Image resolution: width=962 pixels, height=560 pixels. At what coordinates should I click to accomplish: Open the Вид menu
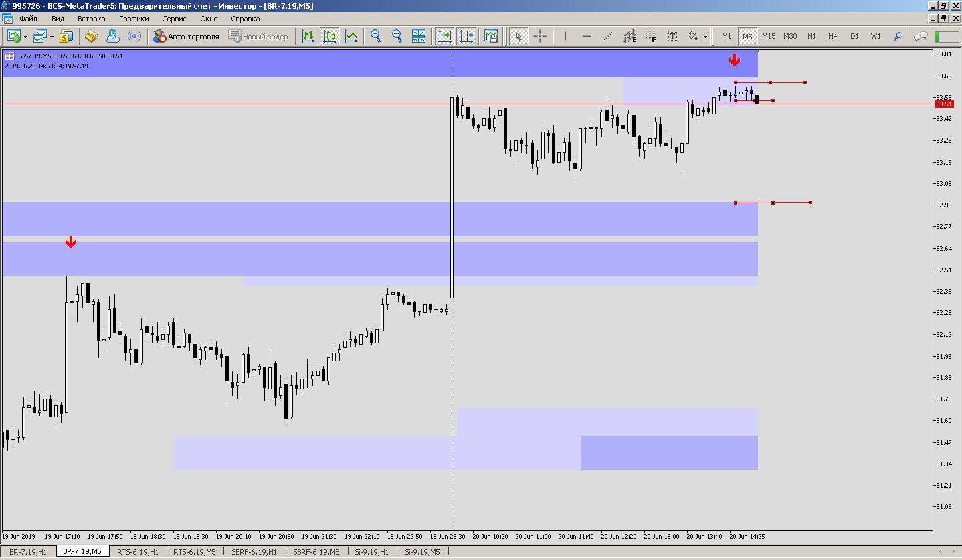pyautogui.click(x=58, y=19)
